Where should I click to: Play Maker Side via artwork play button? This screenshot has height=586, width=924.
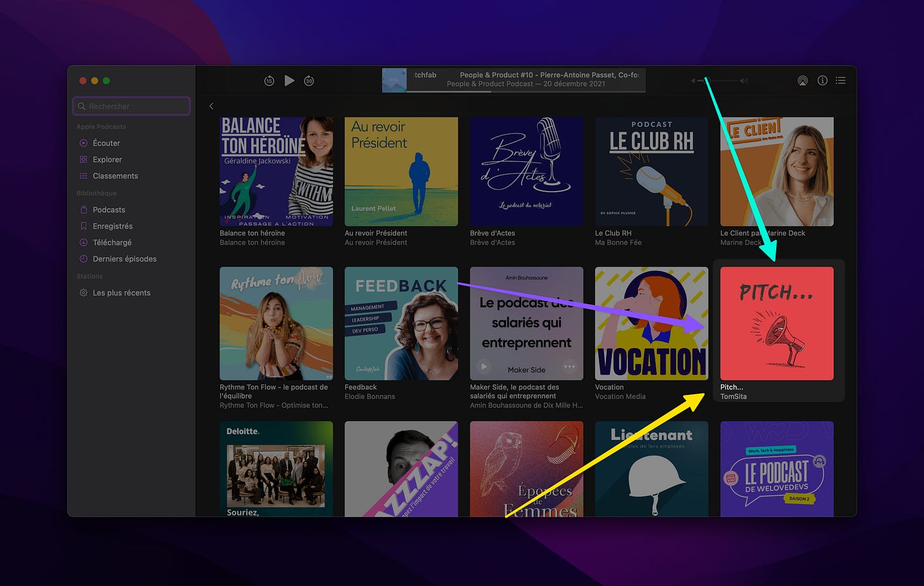[484, 366]
